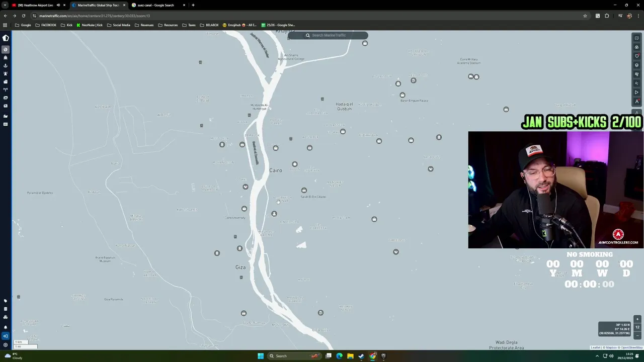
Task: Open the heart favorites icon on map toolbar
Action: (637, 56)
